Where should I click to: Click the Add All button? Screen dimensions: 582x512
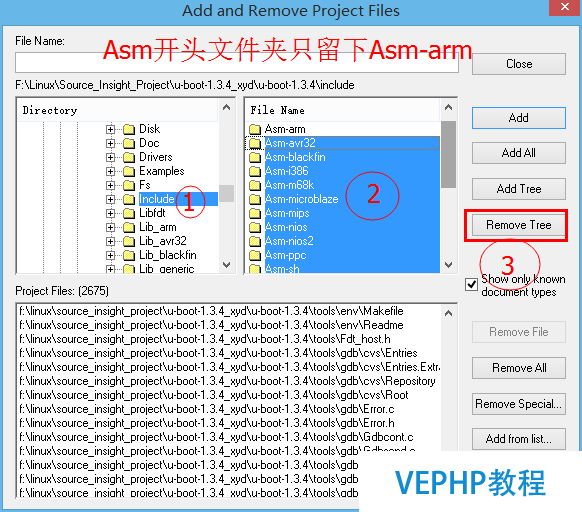point(519,153)
